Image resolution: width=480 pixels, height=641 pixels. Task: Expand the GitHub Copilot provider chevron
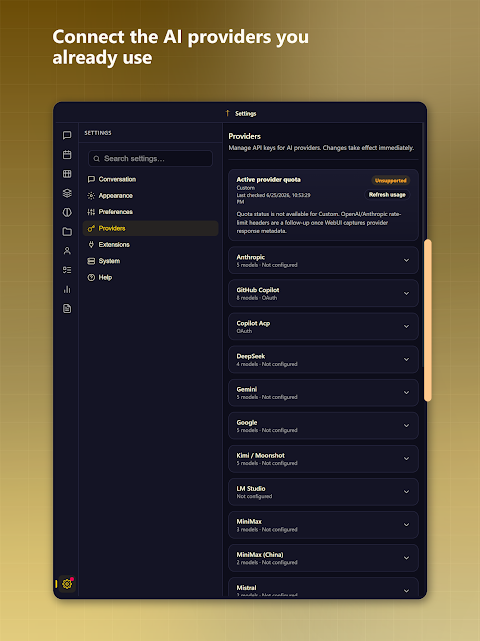point(406,294)
